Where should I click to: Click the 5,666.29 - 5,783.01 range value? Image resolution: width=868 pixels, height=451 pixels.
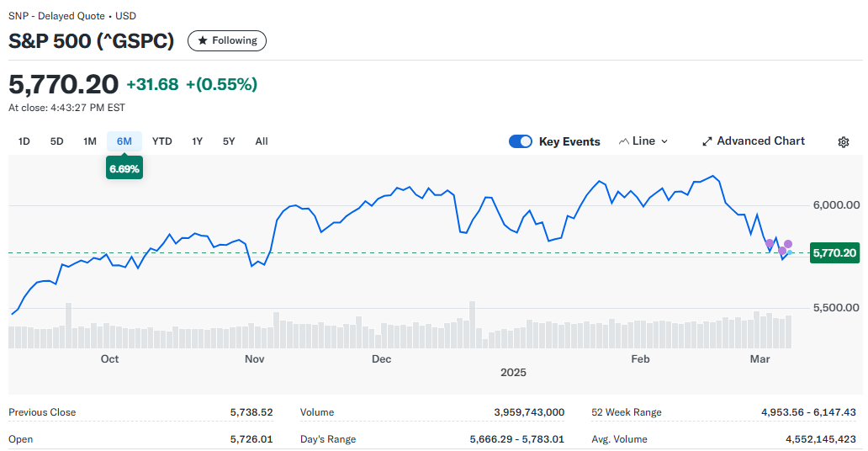pyautogui.click(x=517, y=439)
